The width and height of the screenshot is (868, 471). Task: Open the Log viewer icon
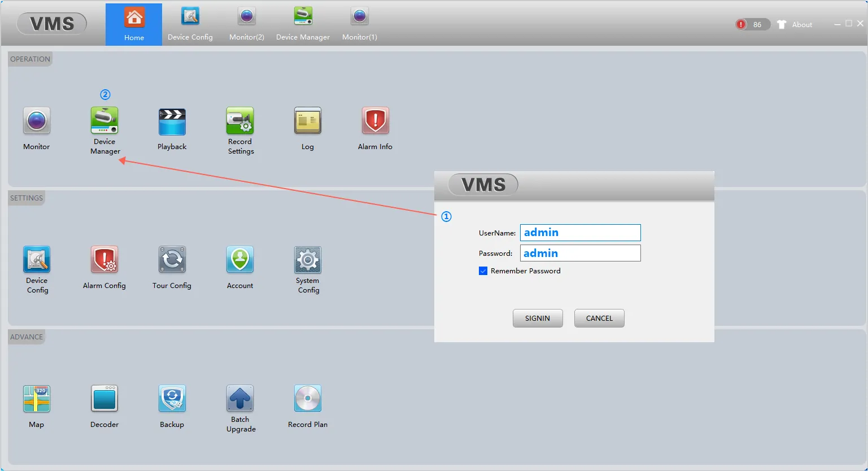coord(308,121)
